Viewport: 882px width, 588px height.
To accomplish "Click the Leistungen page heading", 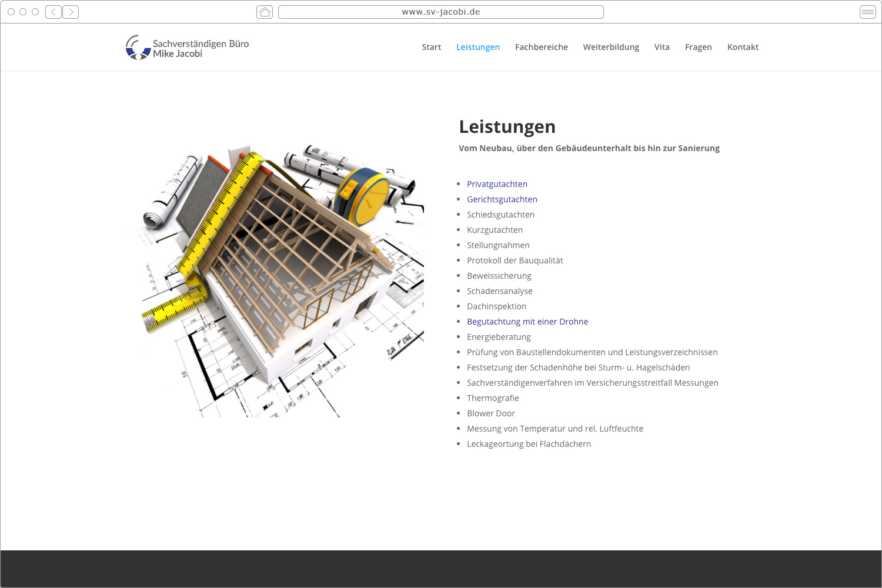I will (x=507, y=127).
